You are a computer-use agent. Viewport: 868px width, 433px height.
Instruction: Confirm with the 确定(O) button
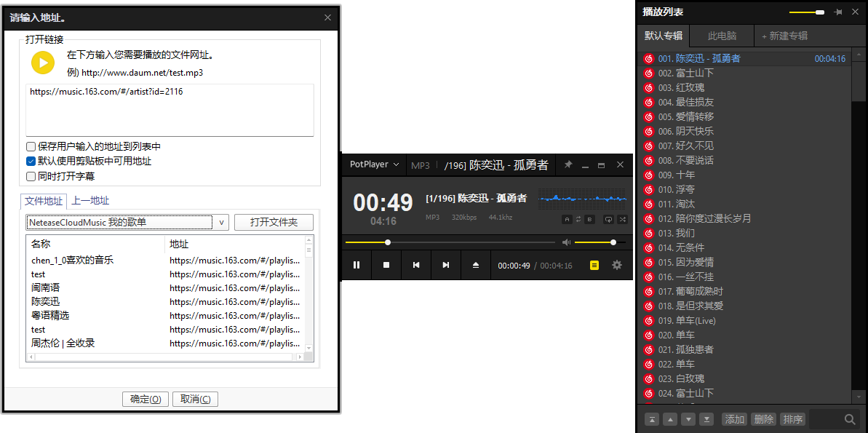coord(146,400)
